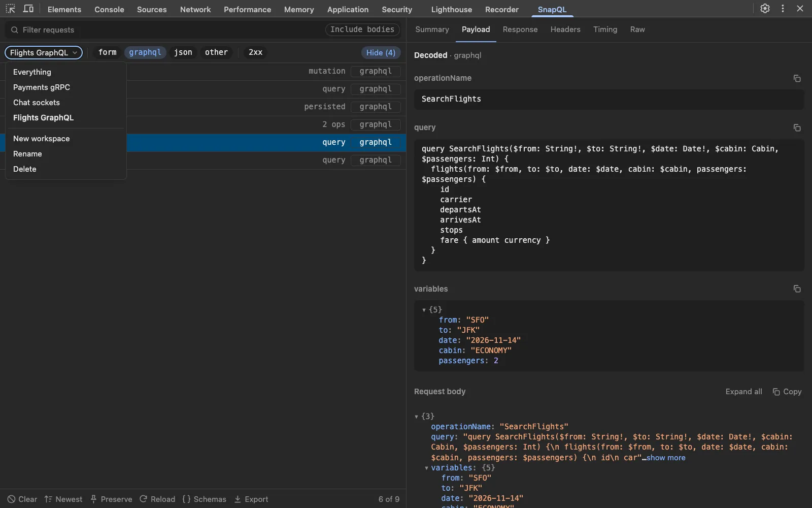
Task: Toggle the 2xx status filter
Action: click(256, 52)
